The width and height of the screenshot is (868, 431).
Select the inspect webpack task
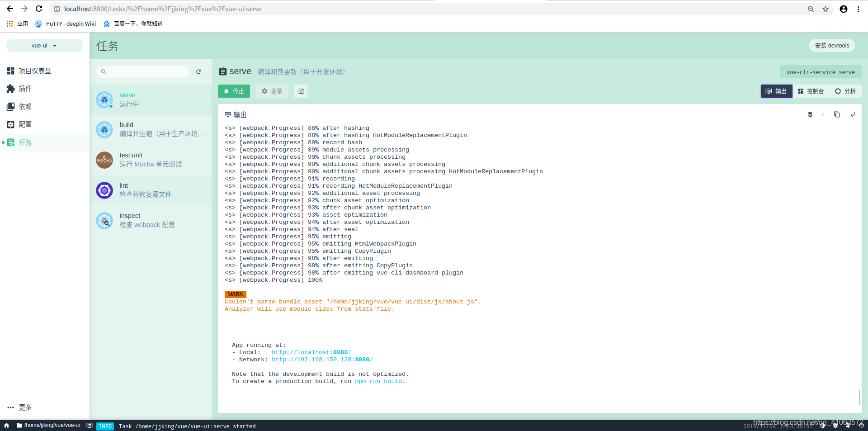[x=151, y=221]
